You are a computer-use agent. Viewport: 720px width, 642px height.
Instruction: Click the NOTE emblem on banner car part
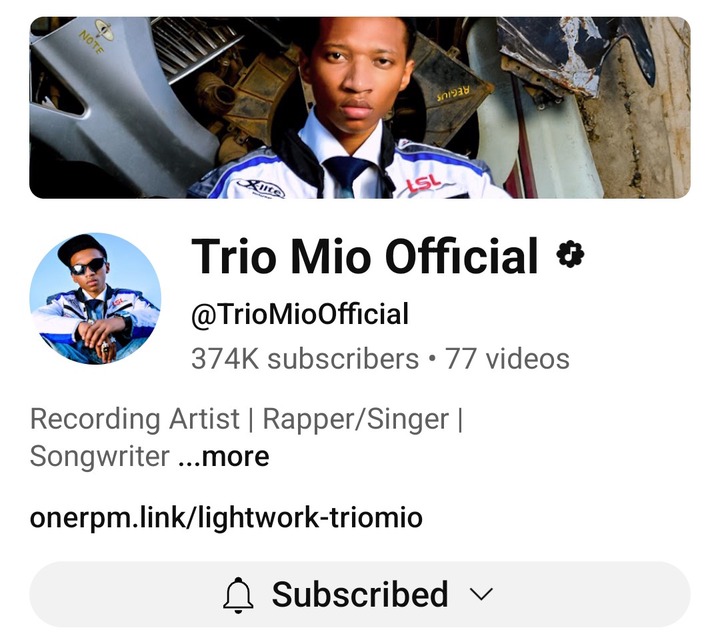point(98,36)
